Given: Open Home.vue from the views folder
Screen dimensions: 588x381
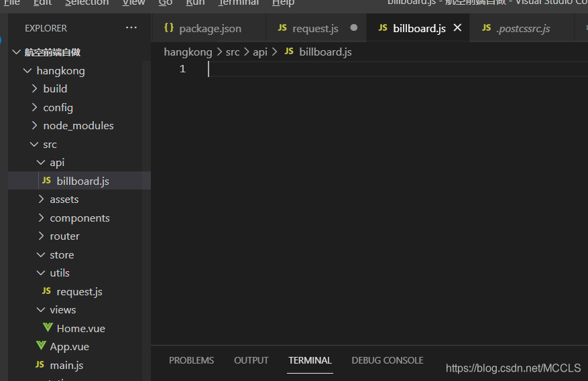Looking at the screenshot, I should point(80,328).
